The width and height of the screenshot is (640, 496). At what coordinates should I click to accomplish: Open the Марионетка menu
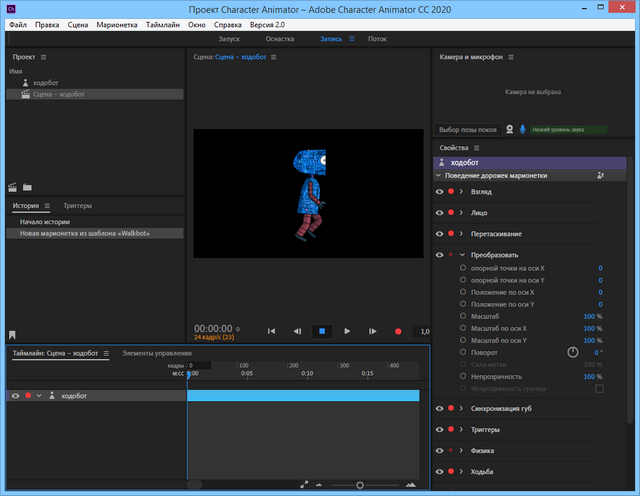[x=116, y=23]
